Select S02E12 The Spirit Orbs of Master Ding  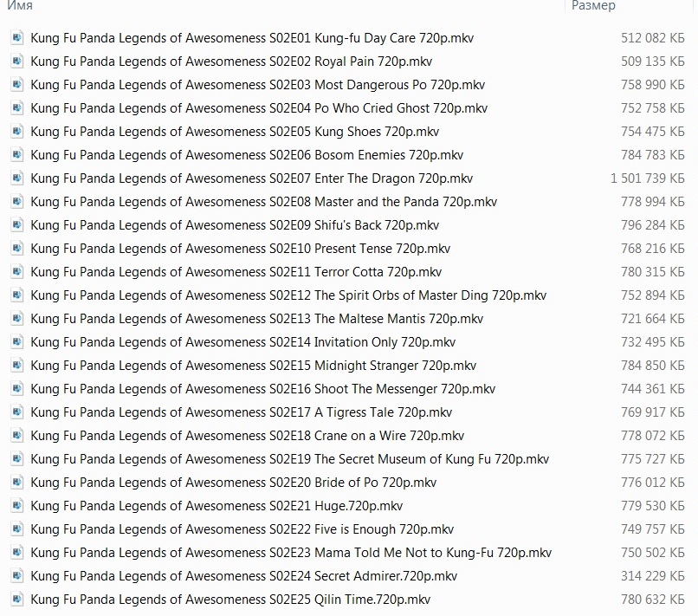288,295
